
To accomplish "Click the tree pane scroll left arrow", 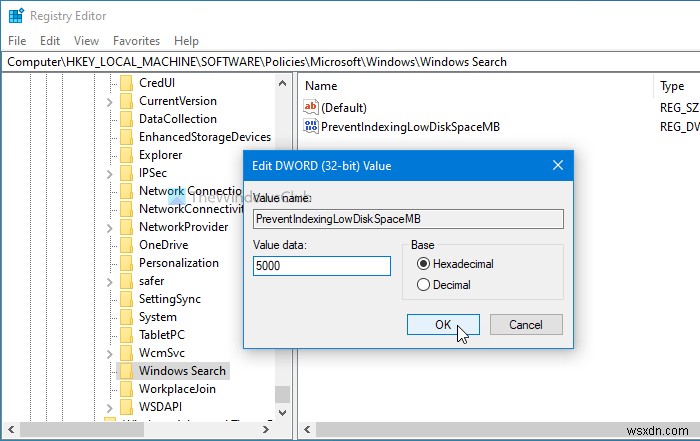I will (x=11, y=429).
